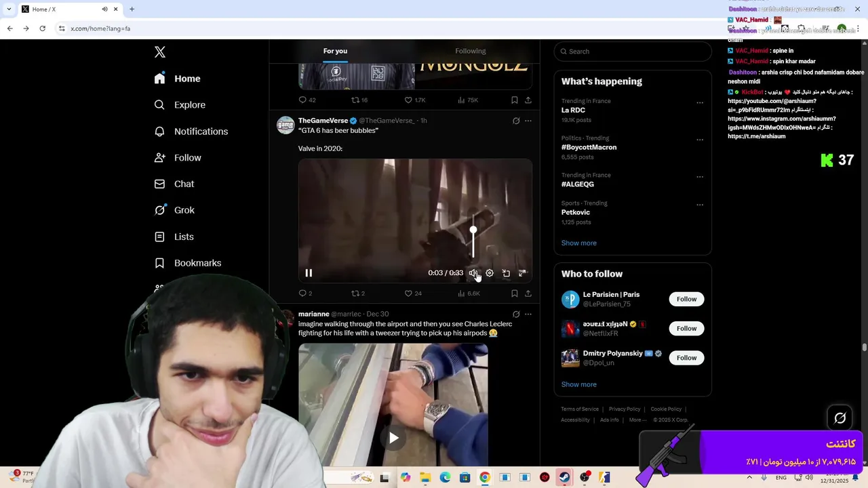Repost the post with 16 reposts
The height and width of the screenshot is (488, 868).
[359, 100]
